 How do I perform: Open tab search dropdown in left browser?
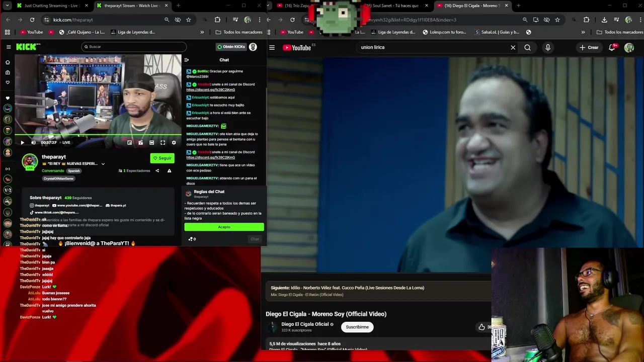[7, 6]
